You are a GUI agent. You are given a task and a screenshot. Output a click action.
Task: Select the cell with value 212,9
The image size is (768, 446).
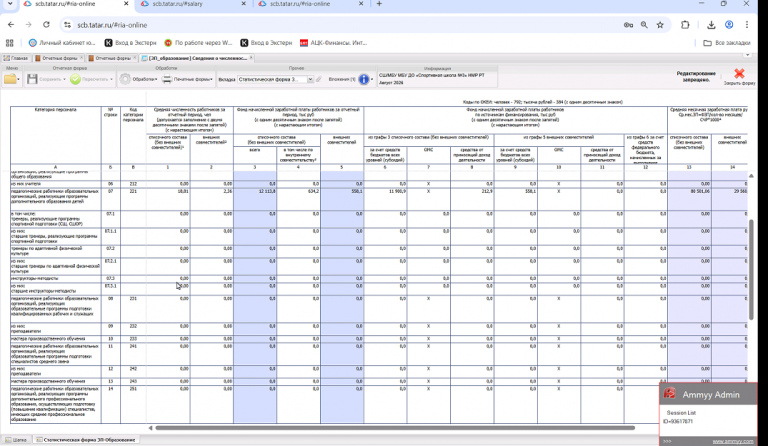[472, 199]
